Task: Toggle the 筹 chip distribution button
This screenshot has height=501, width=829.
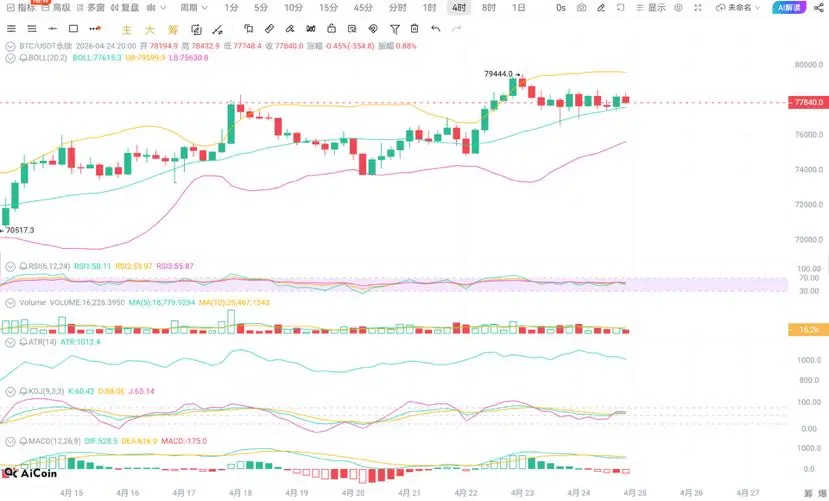Action: (173, 30)
